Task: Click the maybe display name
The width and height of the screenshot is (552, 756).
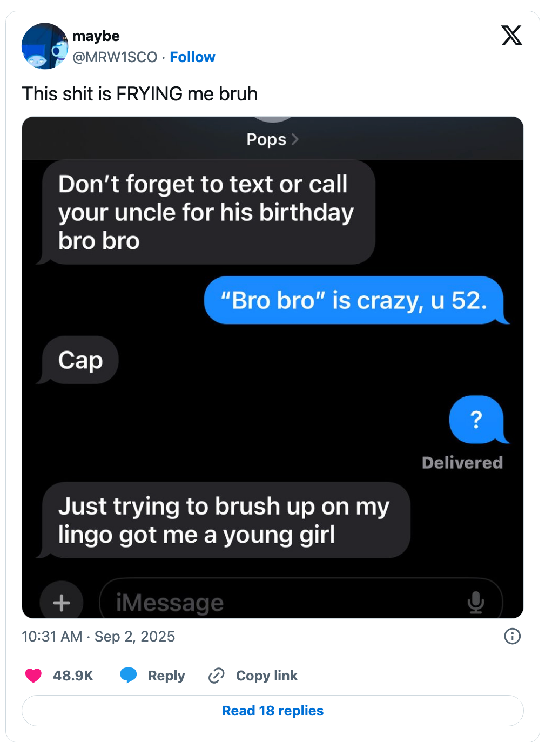Action: (96, 36)
